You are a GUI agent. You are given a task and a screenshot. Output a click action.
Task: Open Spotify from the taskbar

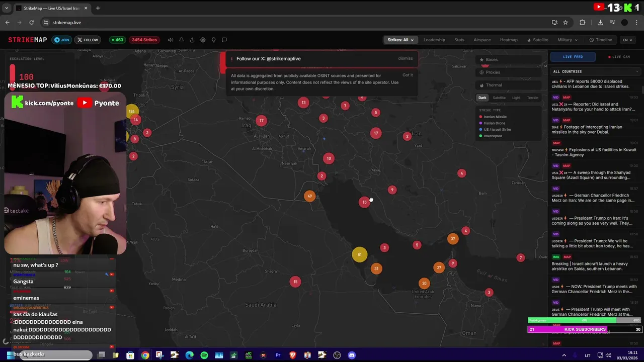click(x=204, y=355)
